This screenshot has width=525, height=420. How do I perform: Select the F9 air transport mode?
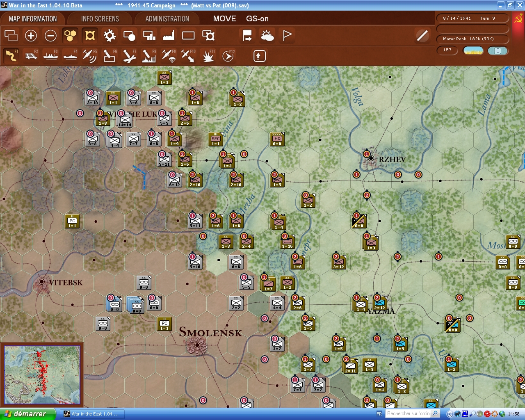click(169, 56)
